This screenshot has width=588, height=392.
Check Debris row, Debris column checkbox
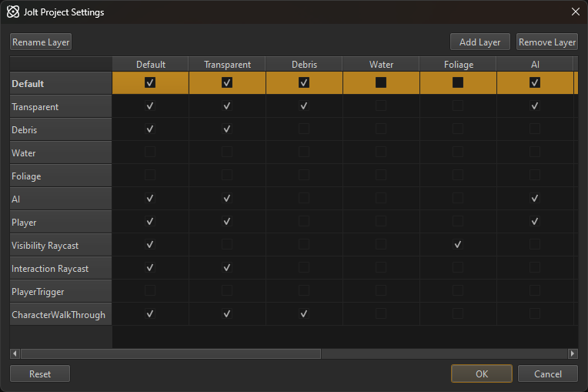304,129
